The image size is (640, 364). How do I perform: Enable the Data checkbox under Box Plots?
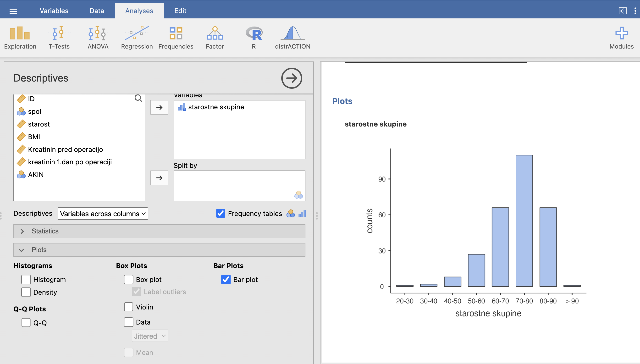click(x=128, y=322)
